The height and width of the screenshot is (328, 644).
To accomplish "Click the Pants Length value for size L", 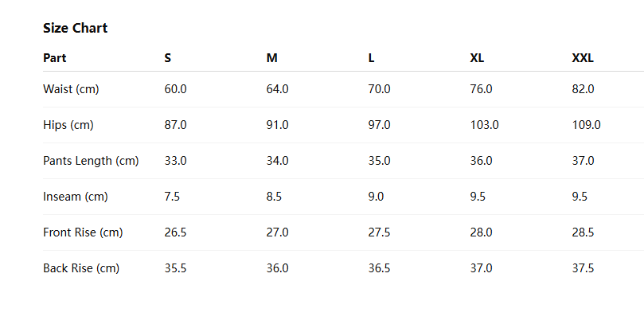I will point(379,161).
